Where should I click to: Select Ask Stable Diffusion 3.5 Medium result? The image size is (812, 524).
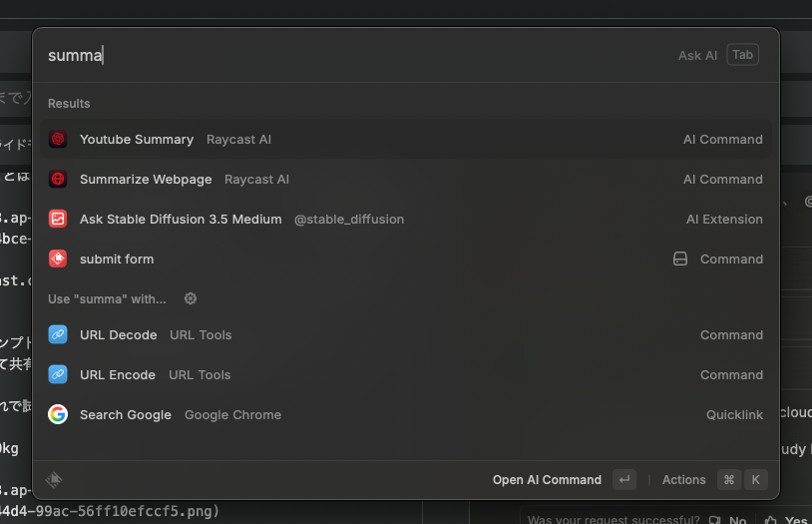pos(406,219)
